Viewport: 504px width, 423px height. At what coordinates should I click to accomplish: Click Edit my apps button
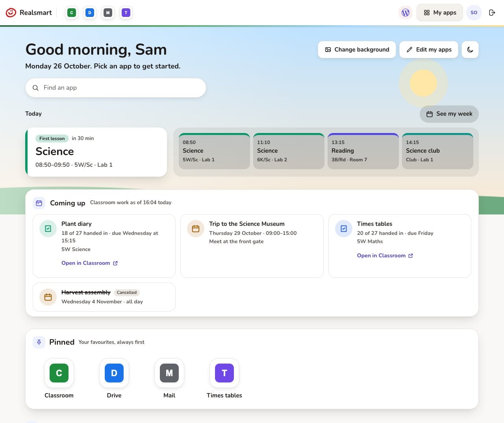tap(429, 50)
